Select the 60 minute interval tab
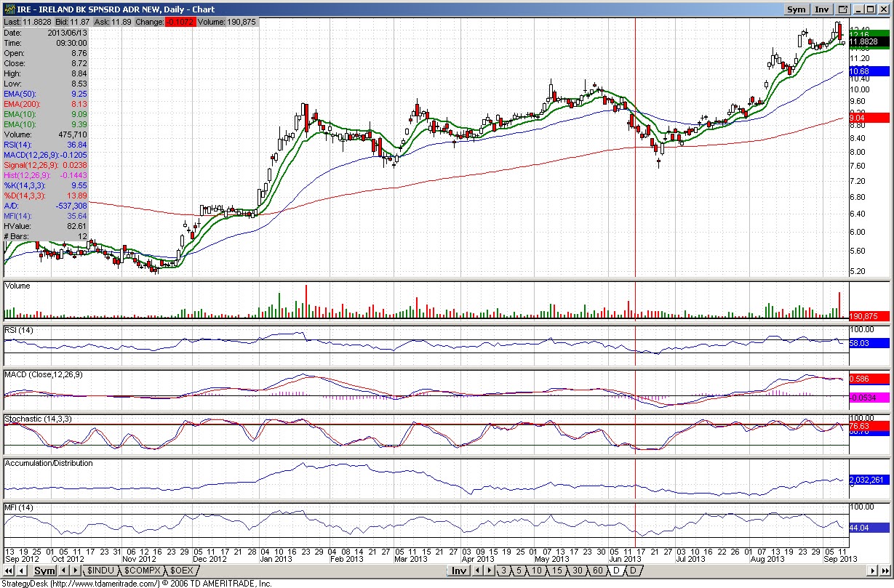The width and height of the screenshot is (894, 588). tap(597, 571)
